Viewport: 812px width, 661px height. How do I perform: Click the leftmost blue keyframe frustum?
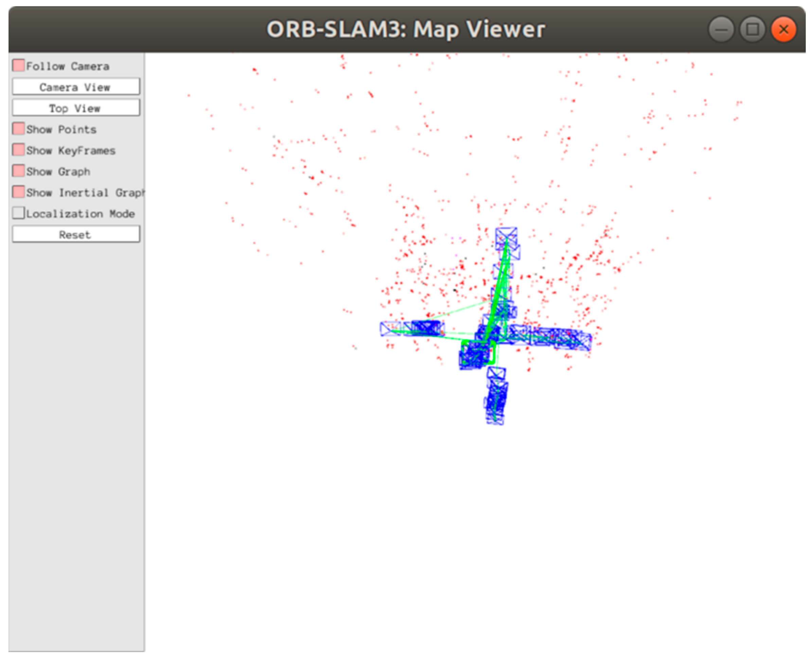[390, 329]
